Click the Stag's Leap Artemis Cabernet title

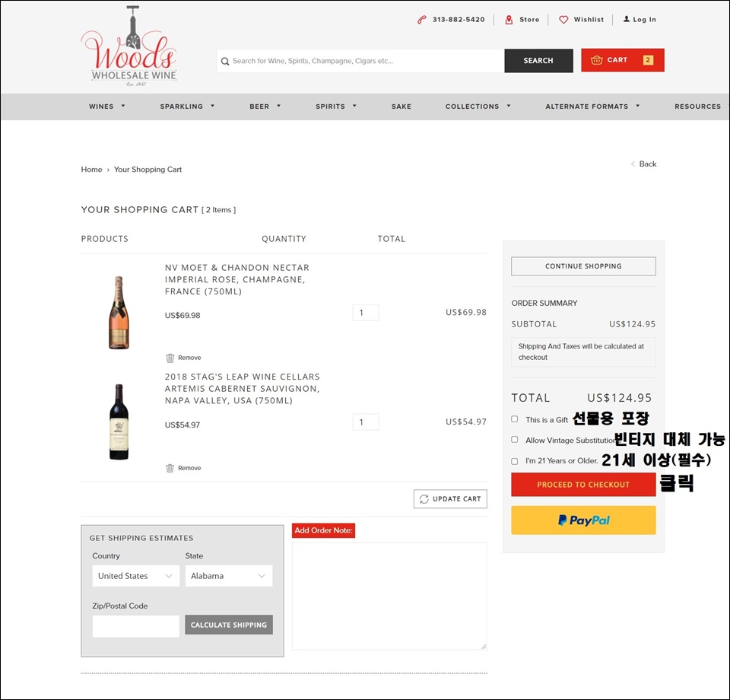[242, 388]
